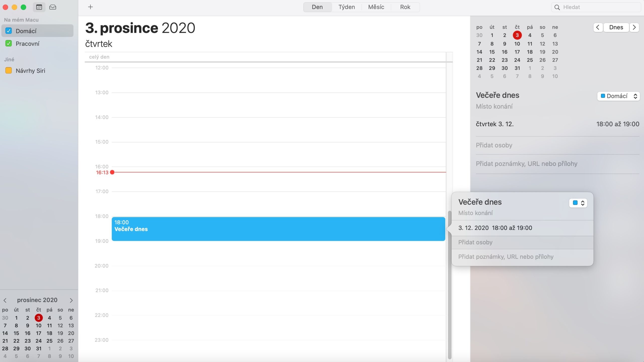Image resolution: width=644 pixels, height=362 pixels.
Task: Advance mini calendar to leden 2021
Action: 71,300
